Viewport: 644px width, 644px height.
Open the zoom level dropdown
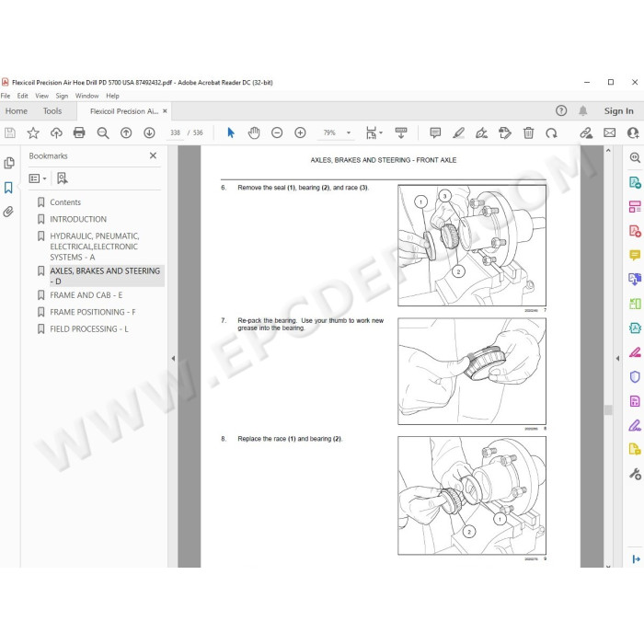(349, 132)
